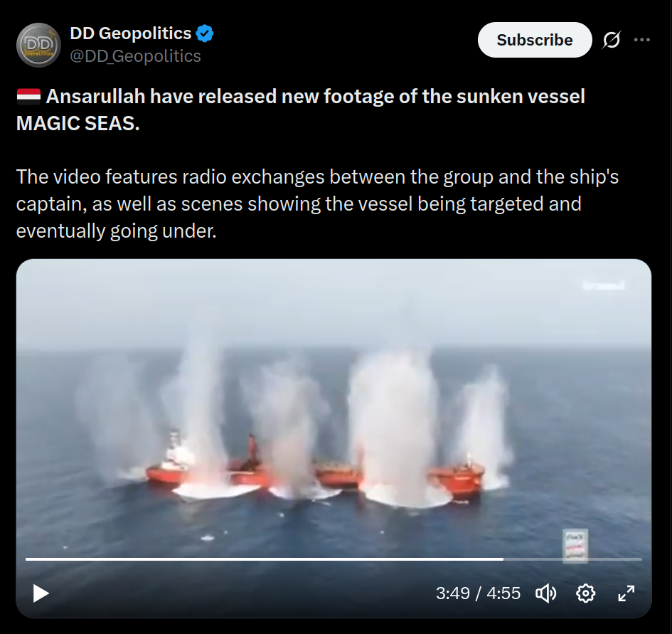Click the watermark logo at the video's bottom right
This screenshot has width=672, height=634.
coord(575,546)
